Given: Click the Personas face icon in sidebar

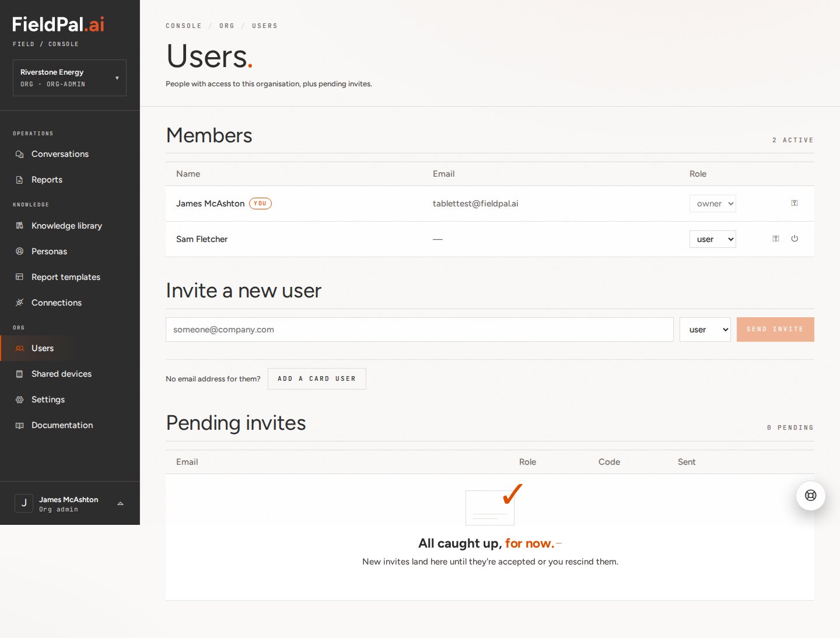Looking at the screenshot, I should click(19, 251).
